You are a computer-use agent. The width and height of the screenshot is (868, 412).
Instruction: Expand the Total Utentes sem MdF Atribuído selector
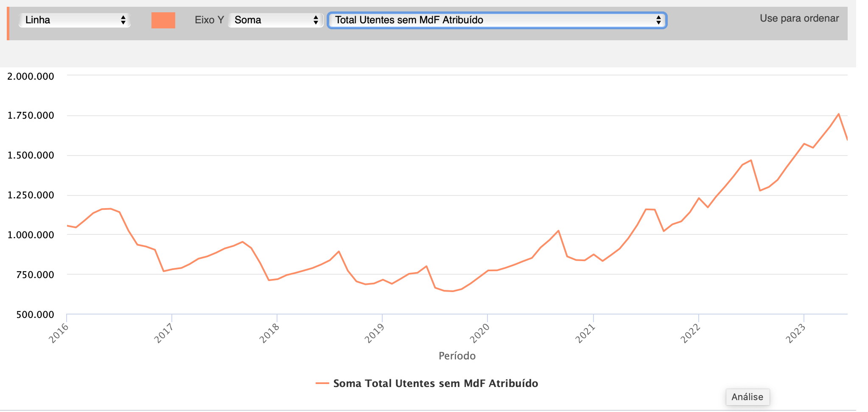pyautogui.click(x=497, y=20)
